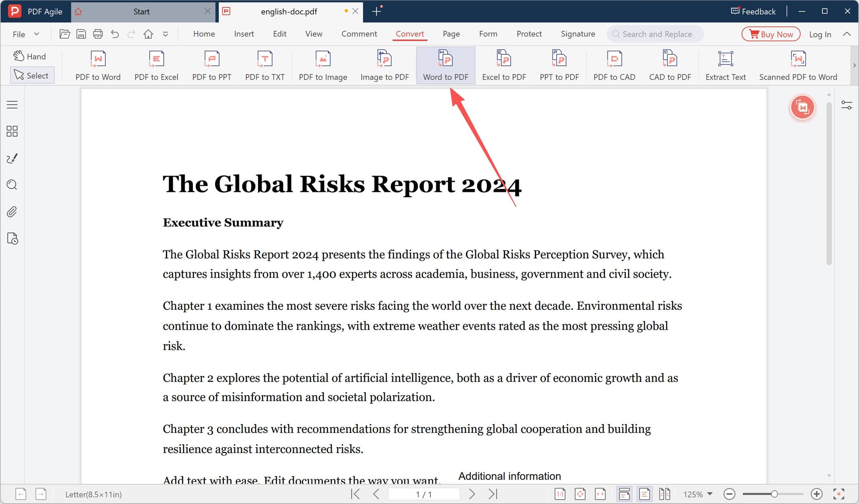Switch to the Start document tab
Image resolution: width=859 pixels, height=504 pixels.
tap(141, 12)
